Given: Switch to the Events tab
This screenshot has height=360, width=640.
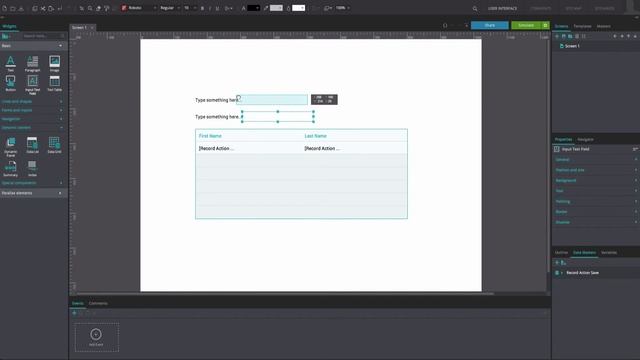Looking at the screenshot, I should [x=78, y=304].
